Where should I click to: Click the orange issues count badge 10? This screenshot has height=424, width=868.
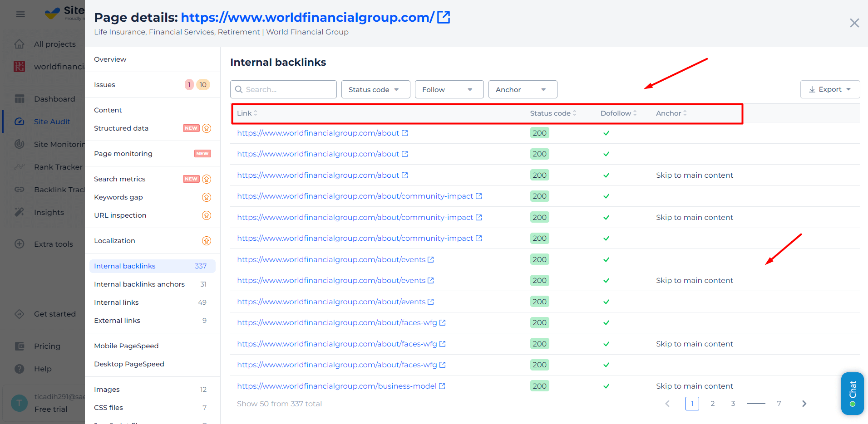[203, 85]
